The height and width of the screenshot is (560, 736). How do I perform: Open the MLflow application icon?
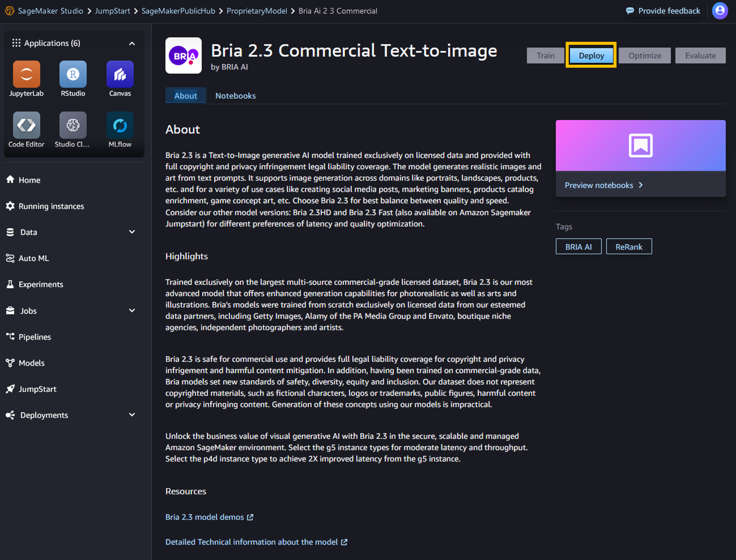(120, 125)
